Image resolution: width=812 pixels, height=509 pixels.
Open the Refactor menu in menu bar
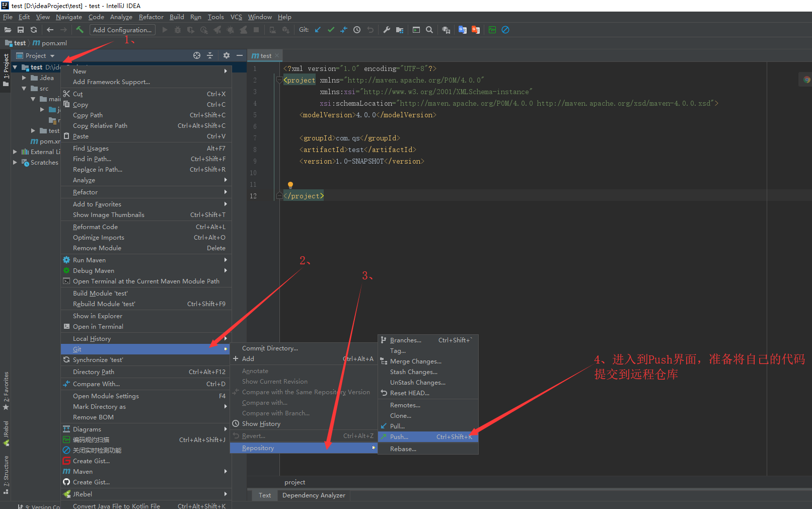click(151, 17)
